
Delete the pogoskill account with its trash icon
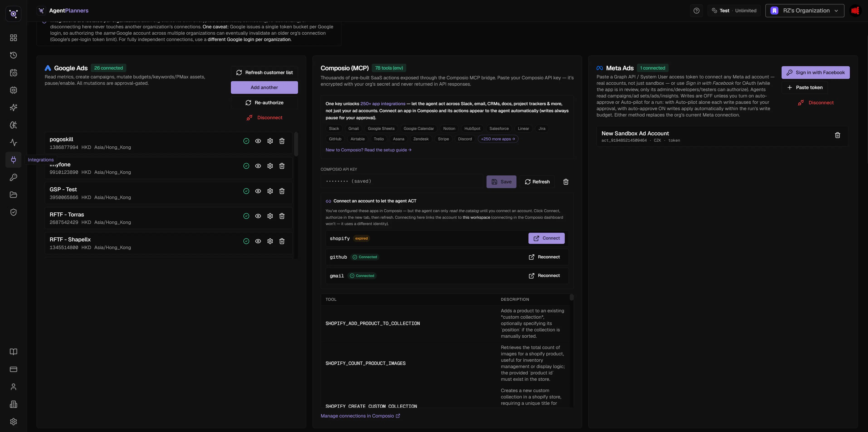282,141
